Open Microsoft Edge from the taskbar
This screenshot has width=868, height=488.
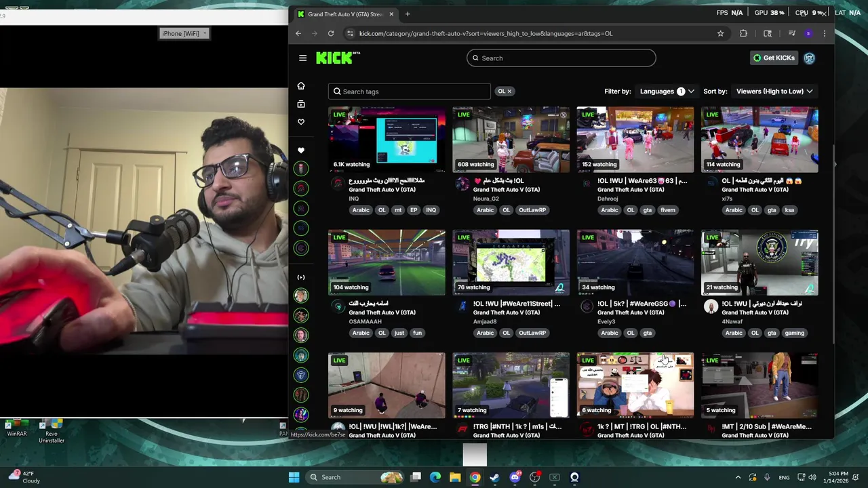(435, 477)
